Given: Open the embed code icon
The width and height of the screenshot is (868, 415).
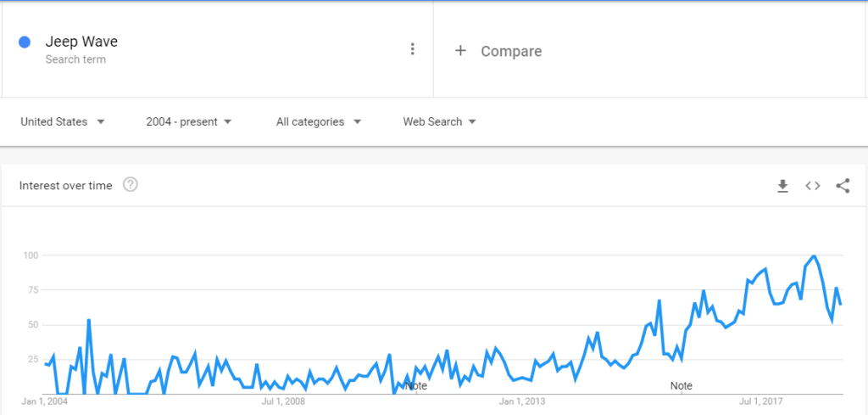Looking at the screenshot, I should [813, 186].
